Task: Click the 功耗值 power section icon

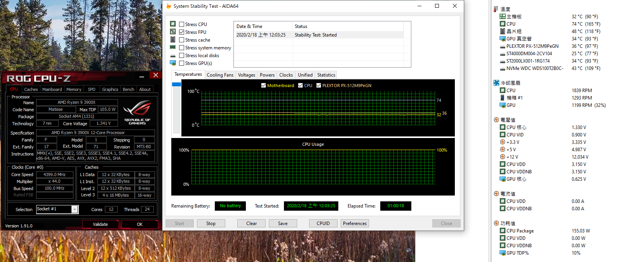Action: [x=496, y=223]
